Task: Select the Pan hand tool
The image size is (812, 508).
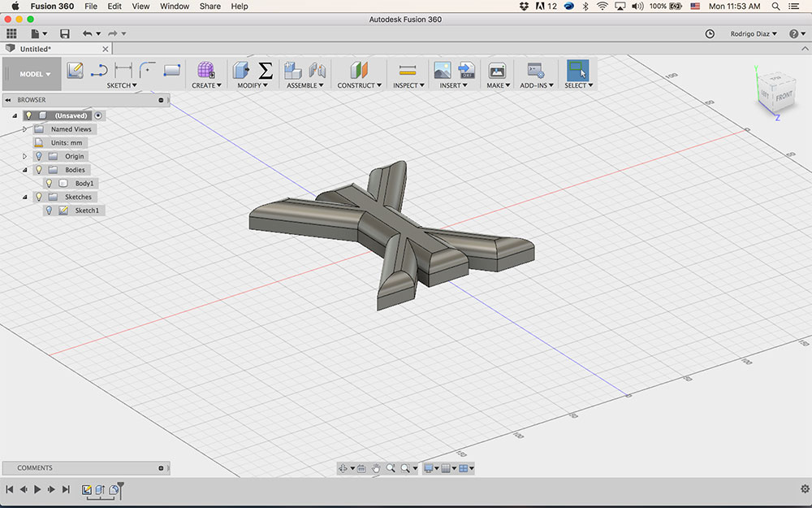Action: point(376,469)
